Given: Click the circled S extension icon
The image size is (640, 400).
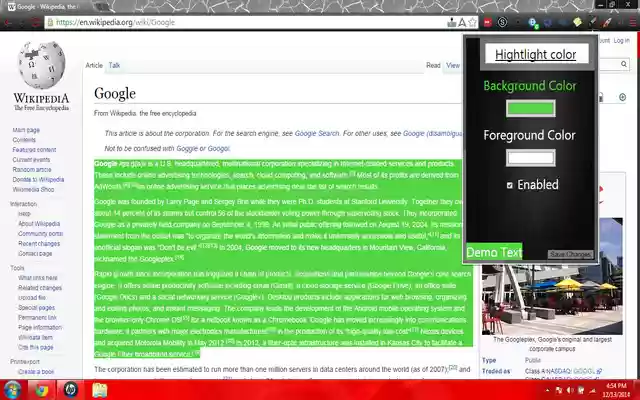Looking at the screenshot, I should tap(502, 22).
